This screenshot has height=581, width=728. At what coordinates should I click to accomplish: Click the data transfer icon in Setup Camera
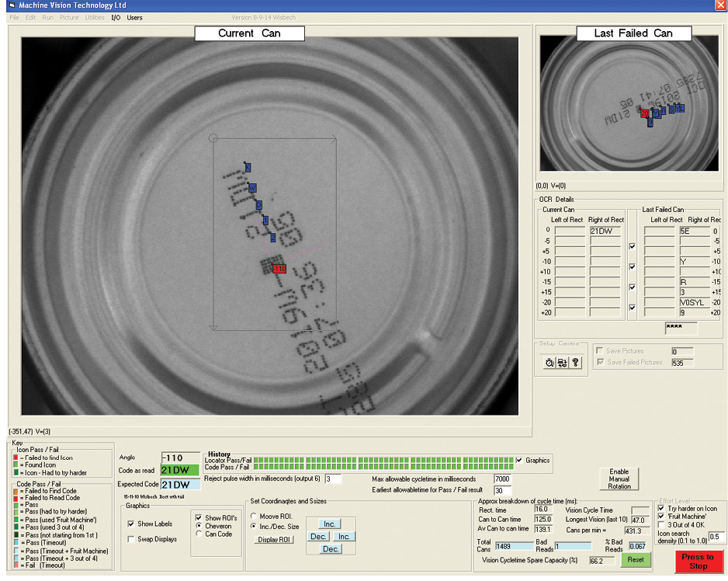click(562, 363)
